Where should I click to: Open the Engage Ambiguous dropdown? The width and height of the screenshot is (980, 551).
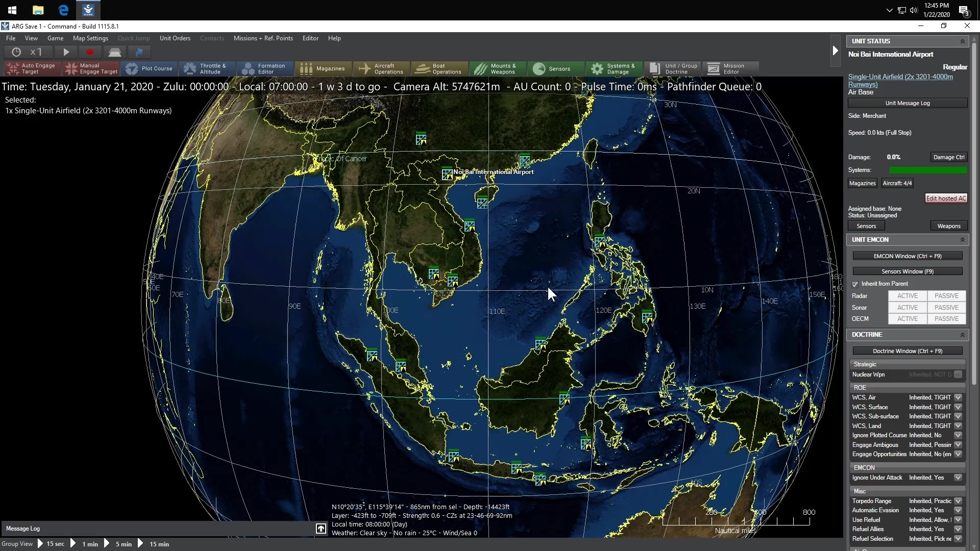(958, 445)
